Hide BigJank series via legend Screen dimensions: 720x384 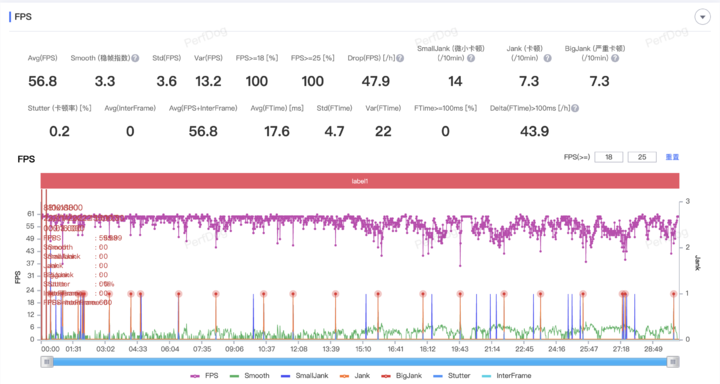[x=402, y=376]
